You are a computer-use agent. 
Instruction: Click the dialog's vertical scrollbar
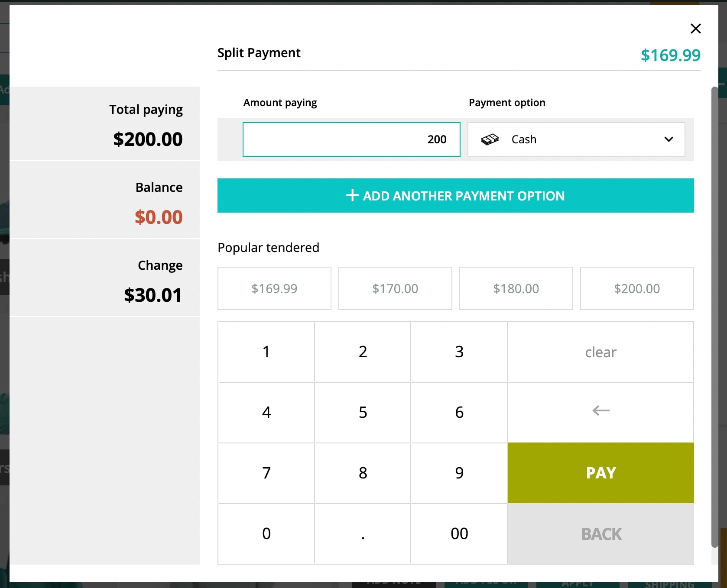tap(714, 317)
